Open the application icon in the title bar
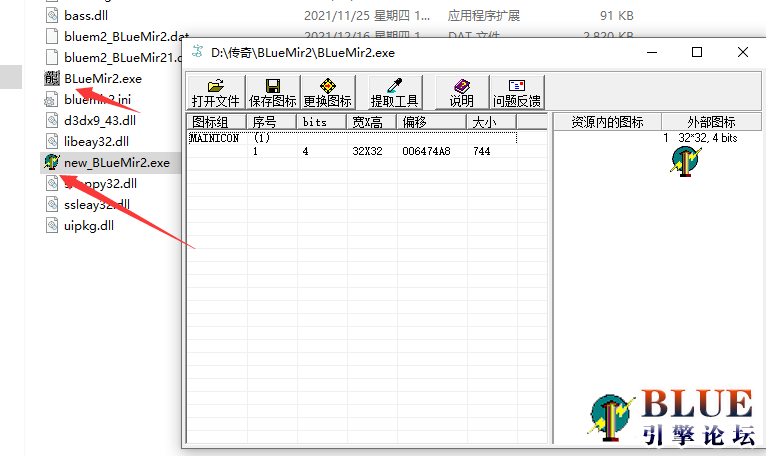This screenshot has height=456, width=766. [197, 51]
